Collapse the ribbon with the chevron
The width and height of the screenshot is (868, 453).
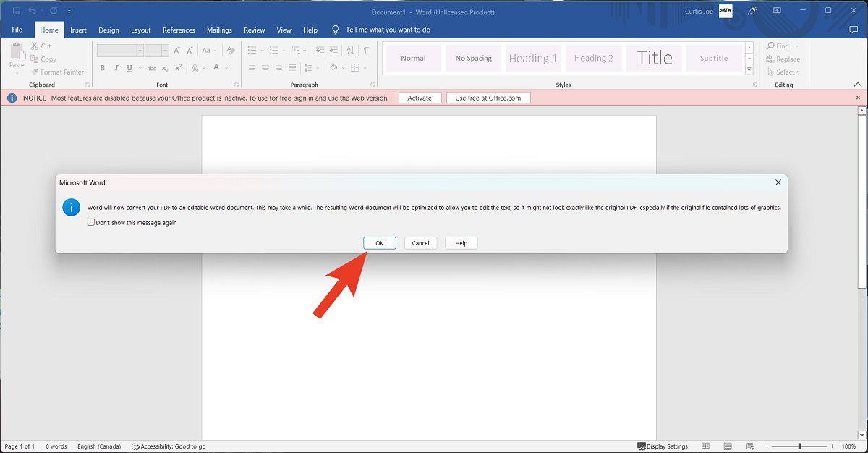859,85
